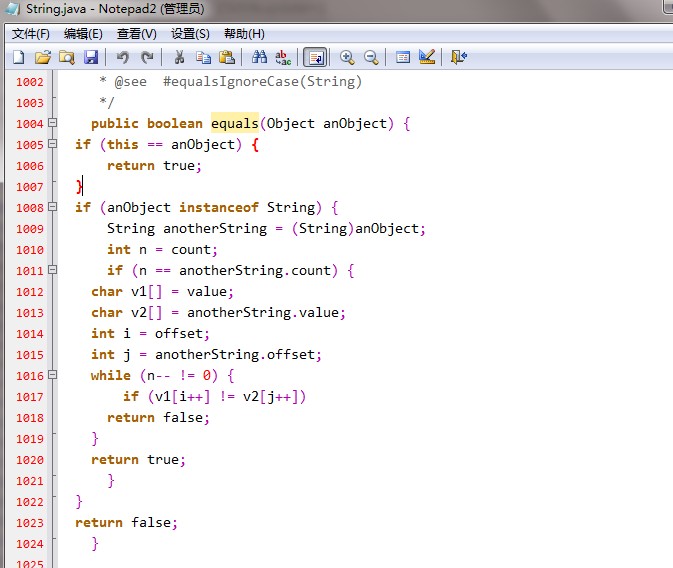Click the New file toolbar icon
This screenshot has height=568, width=673.
pyautogui.click(x=19, y=58)
